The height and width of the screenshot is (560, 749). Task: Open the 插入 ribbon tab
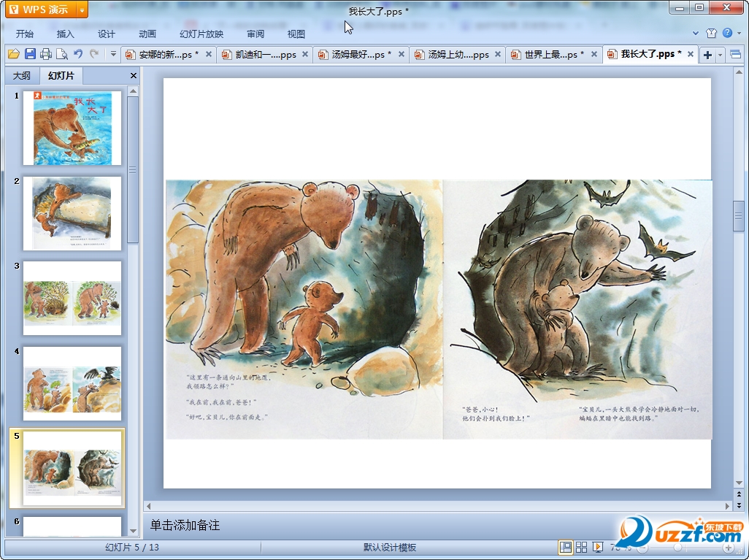(65, 34)
